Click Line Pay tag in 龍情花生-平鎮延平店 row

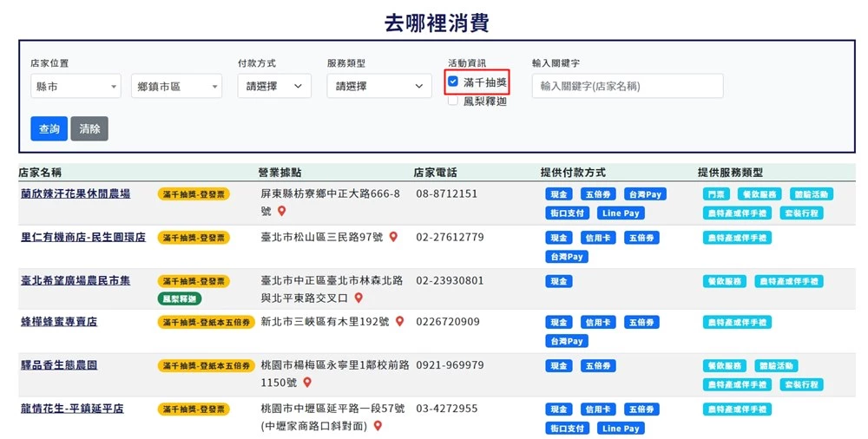pyautogui.click(x=621, y=429)
